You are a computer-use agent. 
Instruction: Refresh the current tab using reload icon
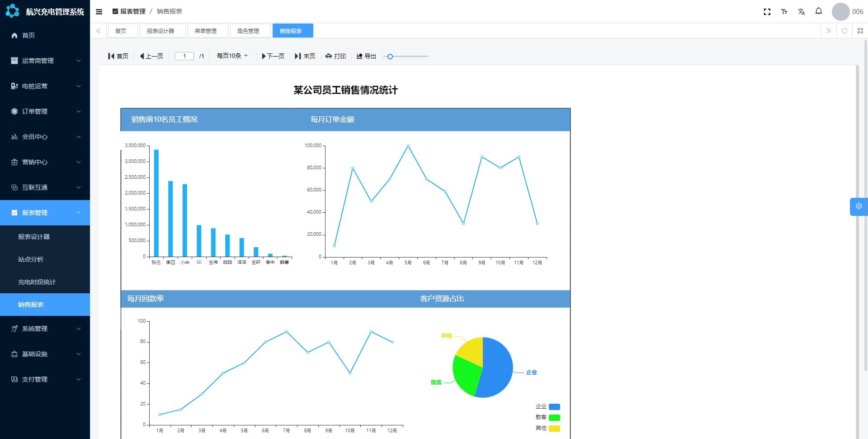(844, 31)
